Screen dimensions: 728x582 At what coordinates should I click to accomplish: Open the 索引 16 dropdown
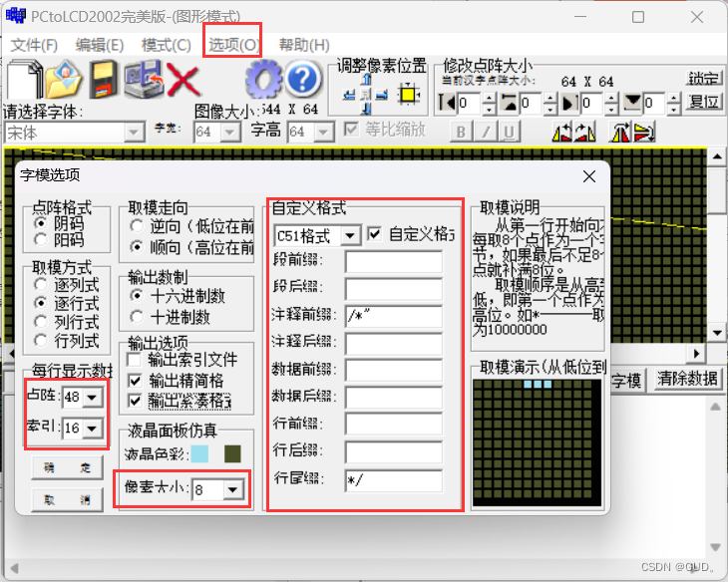tap(92, 428)
